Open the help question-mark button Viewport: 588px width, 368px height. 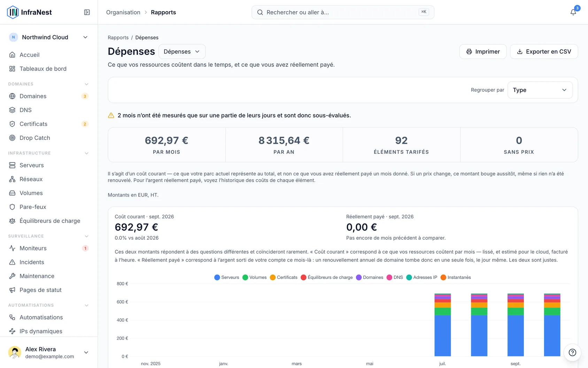tap(572, 352)
